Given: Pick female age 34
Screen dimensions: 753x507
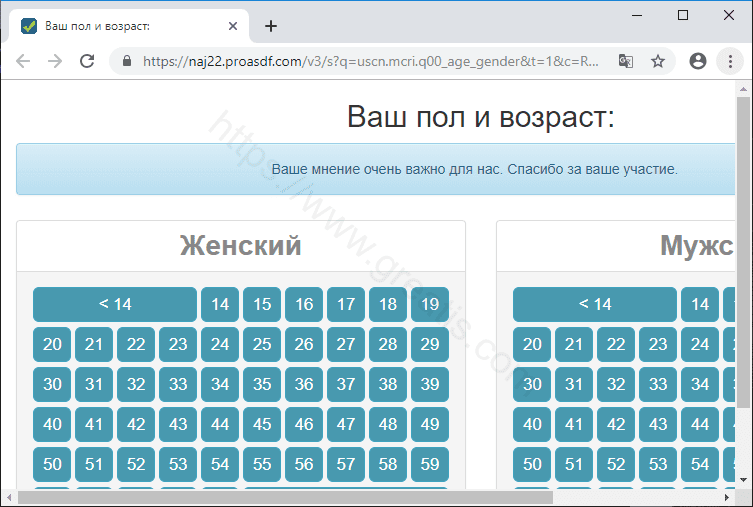Looking at the screenshot, I should (220, 384).
